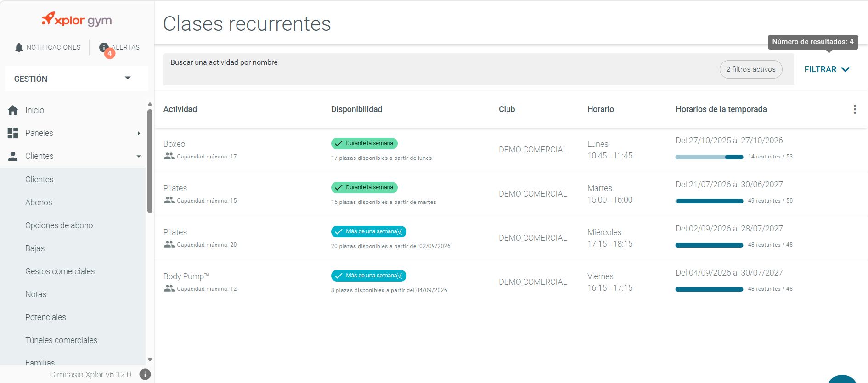Open Opciones de abono
This screenshot has height=383, width=868.
(59, 225)
